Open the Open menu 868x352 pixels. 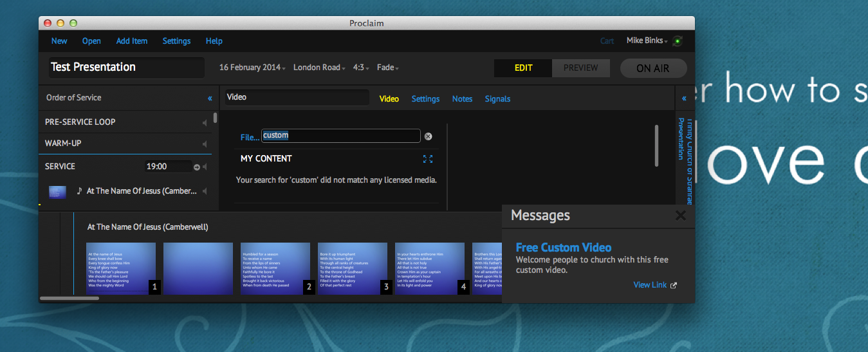[x=91, y=41]
